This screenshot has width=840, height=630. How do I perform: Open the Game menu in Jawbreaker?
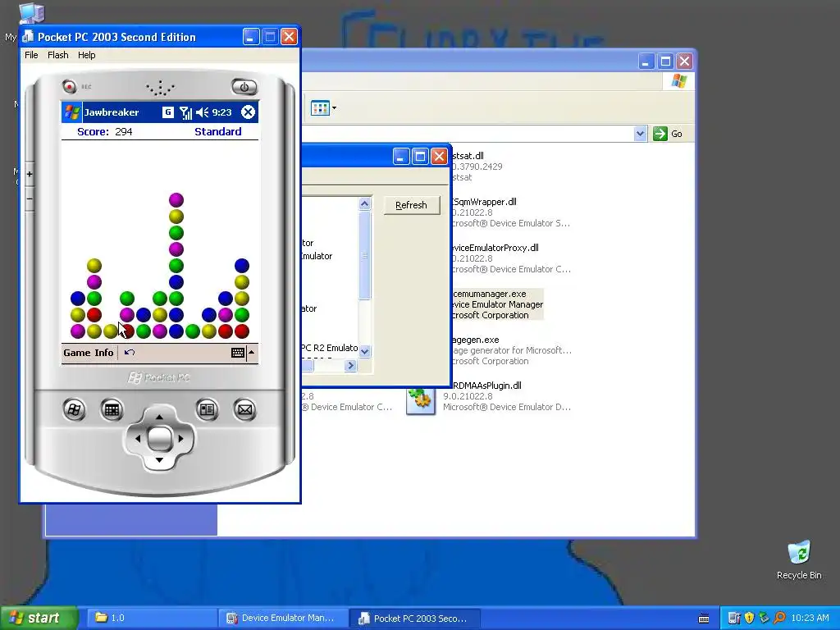76,353
